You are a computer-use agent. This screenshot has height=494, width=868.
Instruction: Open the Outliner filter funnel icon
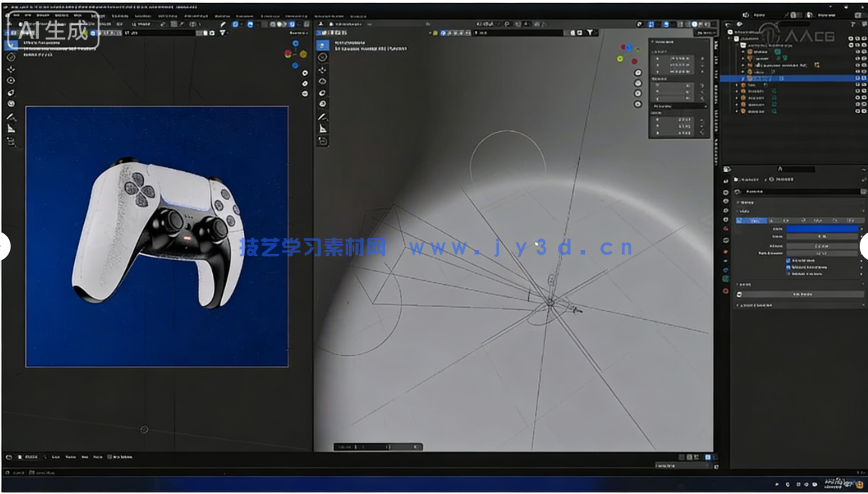tap(853, 23)
